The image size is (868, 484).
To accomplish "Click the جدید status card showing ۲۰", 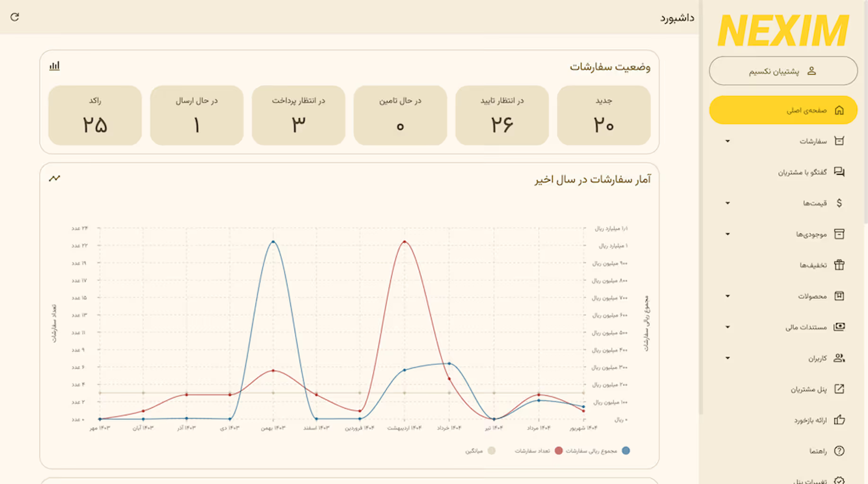I will click(604, 115).
